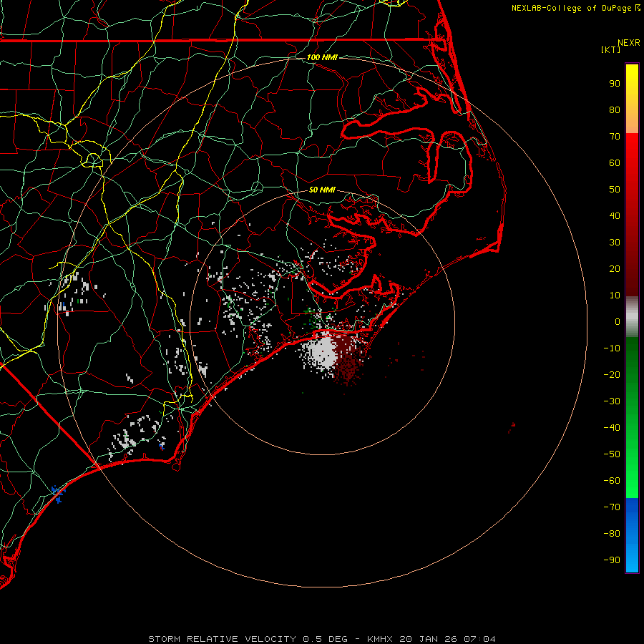Click the 20 value on the velocity scale
The width and height of the screenshot is (644, 644).
(x=615, y=269)
